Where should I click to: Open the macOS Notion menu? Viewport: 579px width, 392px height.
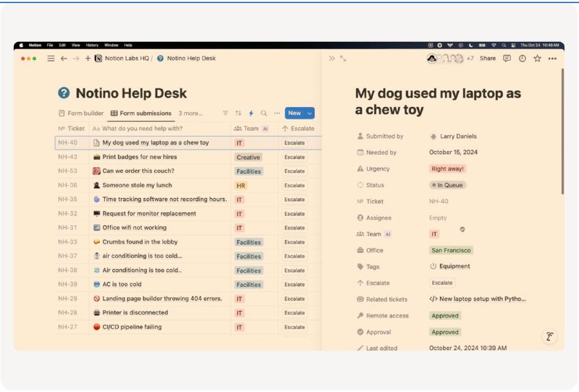35,45
